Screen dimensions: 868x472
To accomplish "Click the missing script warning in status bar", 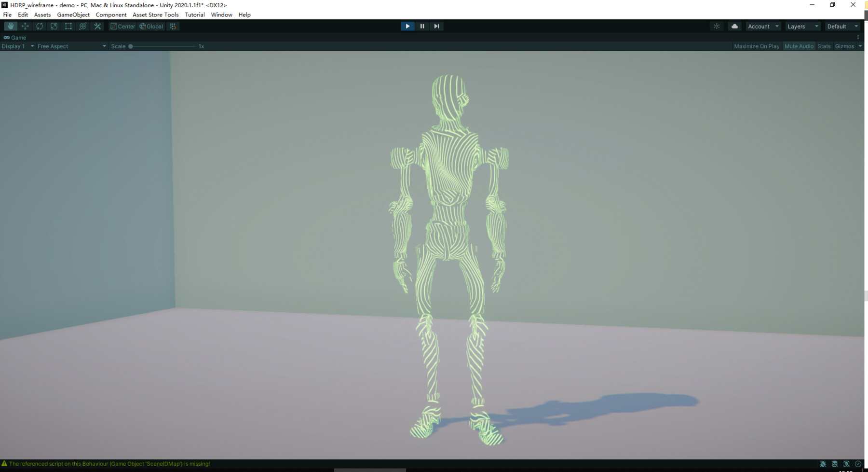I will pyautogui.click(x=107, y=464).
